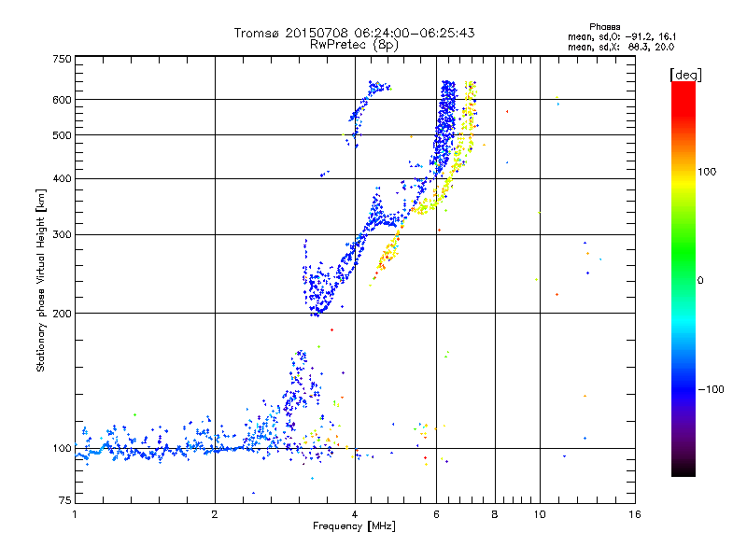Click the x-axis tick label "16"
747x560 pixels.
tap(635, 514)
